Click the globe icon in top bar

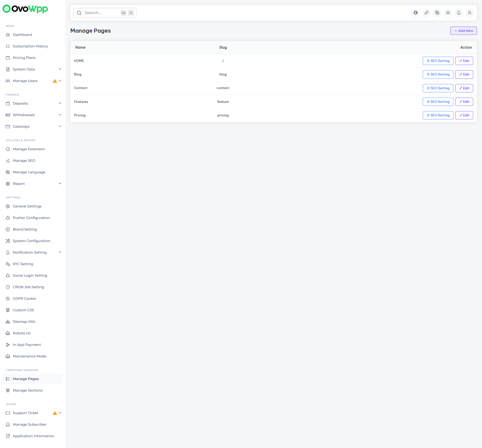click(x=415, y=13)
